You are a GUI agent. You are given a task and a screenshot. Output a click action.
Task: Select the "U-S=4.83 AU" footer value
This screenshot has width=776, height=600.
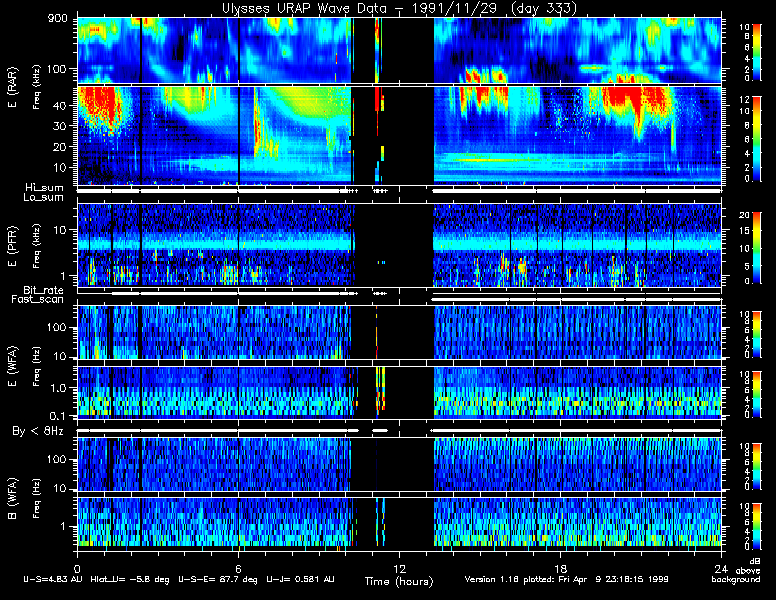53,579
